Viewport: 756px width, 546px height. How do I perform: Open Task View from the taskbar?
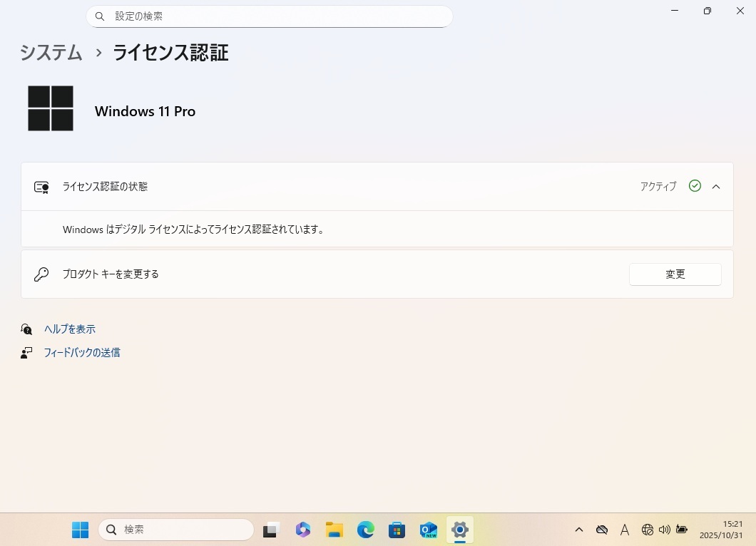pos(272,530)
